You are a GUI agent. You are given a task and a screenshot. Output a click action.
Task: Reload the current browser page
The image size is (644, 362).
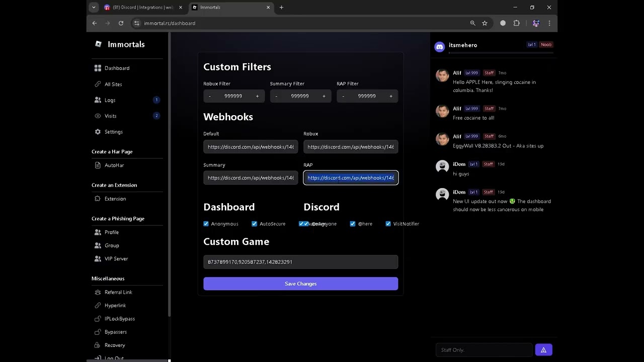coord(121,23)
